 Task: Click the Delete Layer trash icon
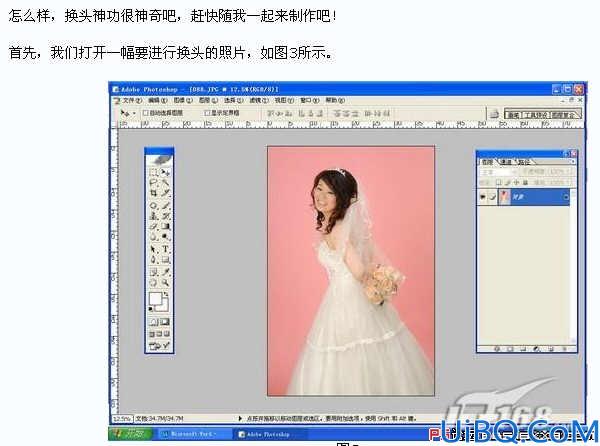pyautogui.click(x=565, y=349)
